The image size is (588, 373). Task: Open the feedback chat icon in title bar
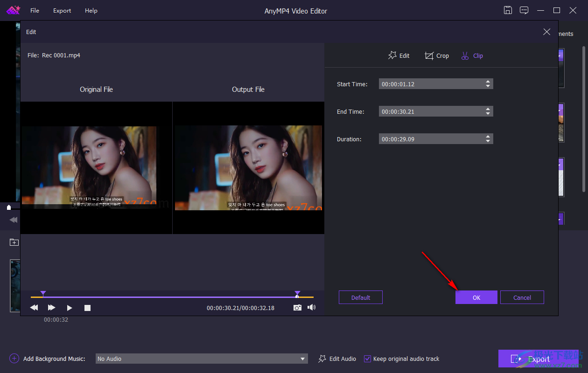524,10
